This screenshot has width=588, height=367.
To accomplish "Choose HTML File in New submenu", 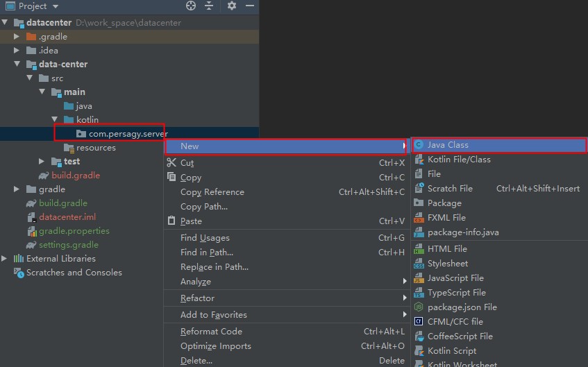I will click(x=446, y=249).
